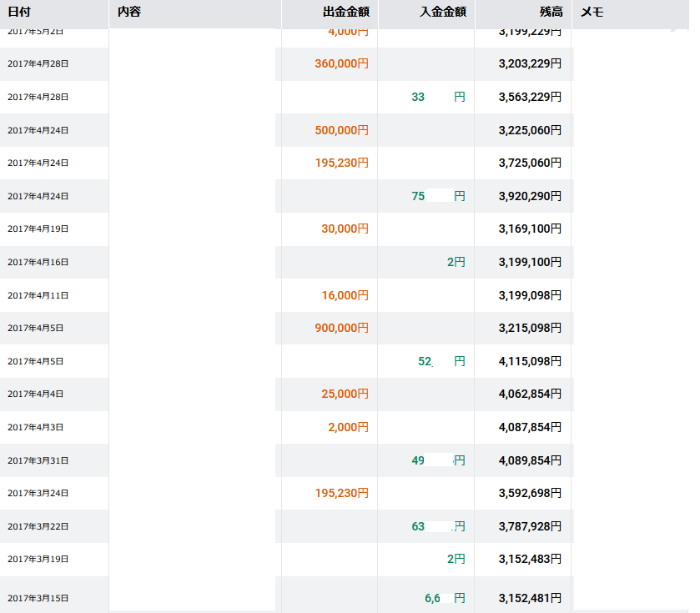This screenshot has width=700, height=613.
Task: Click the 3,787,928円 balance
Action: point(530,526)
